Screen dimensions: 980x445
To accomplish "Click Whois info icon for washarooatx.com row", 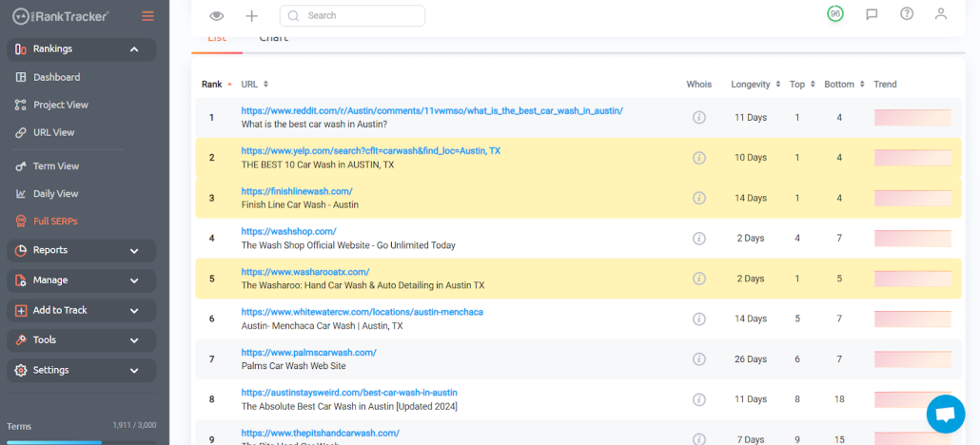I will point(698,278).
